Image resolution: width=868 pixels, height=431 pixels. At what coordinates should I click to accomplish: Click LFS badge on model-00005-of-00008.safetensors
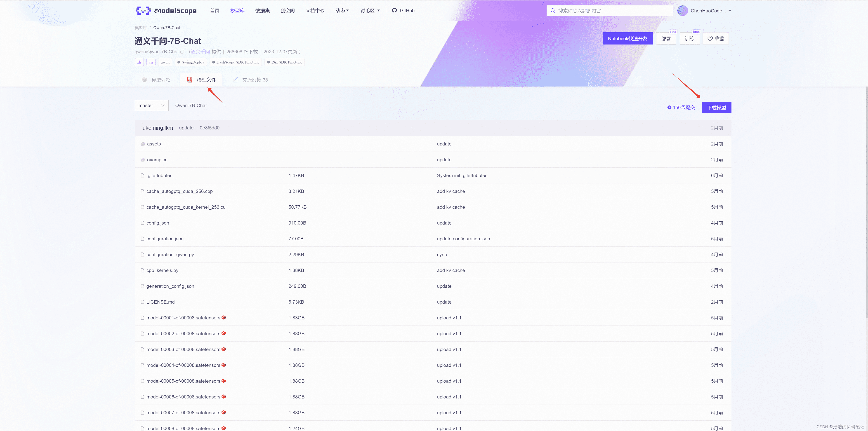click(224, 381)
